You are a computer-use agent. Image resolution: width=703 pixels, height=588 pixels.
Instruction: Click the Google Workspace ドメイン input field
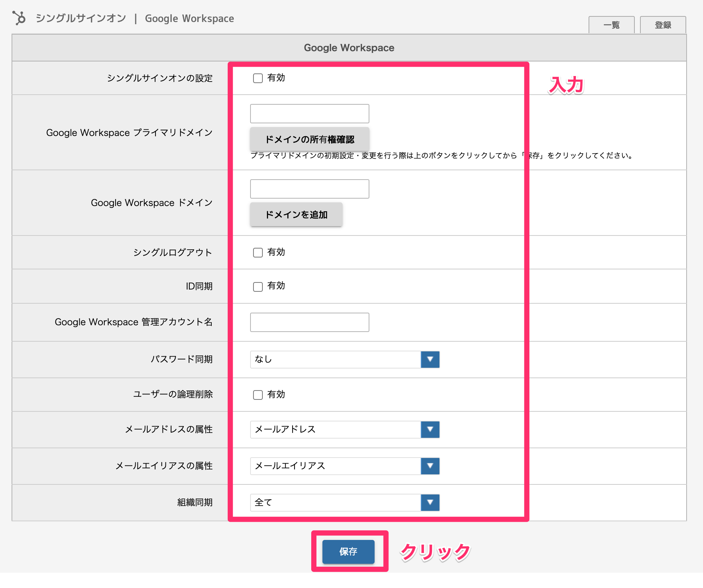coord(310,189)
